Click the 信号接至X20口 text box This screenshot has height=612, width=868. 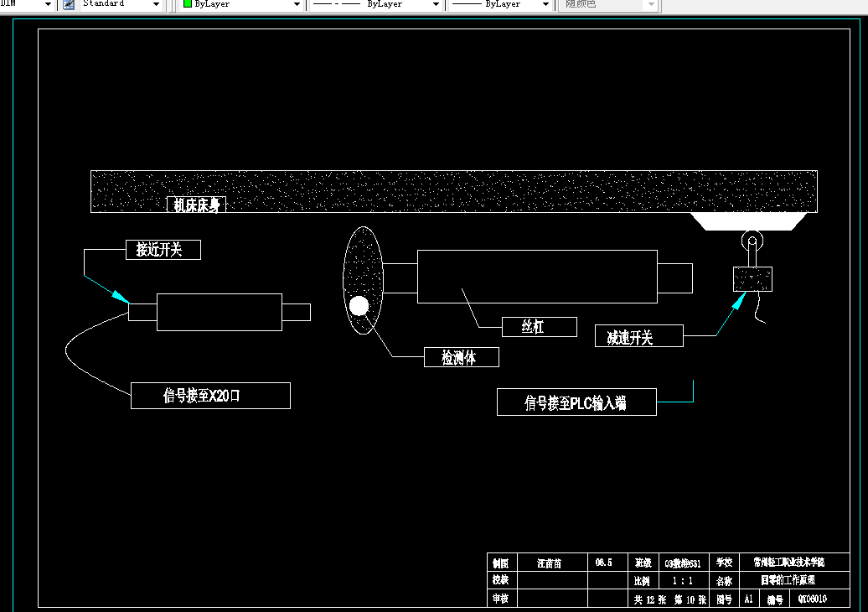210,395
